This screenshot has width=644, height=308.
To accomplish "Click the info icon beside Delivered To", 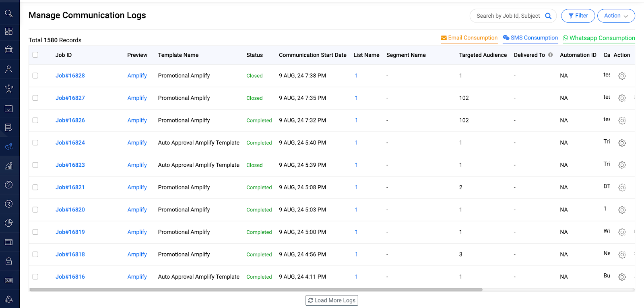I will tap(550, 55).
